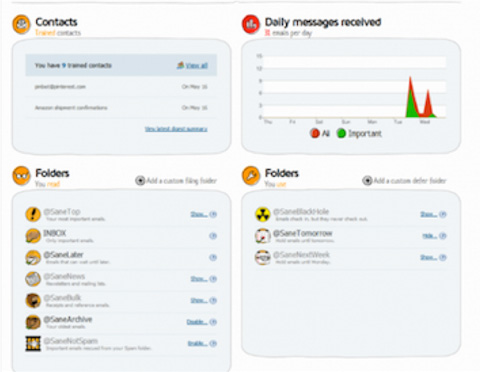
Task: Open the help icon next to INBOX
Action: 213,236
